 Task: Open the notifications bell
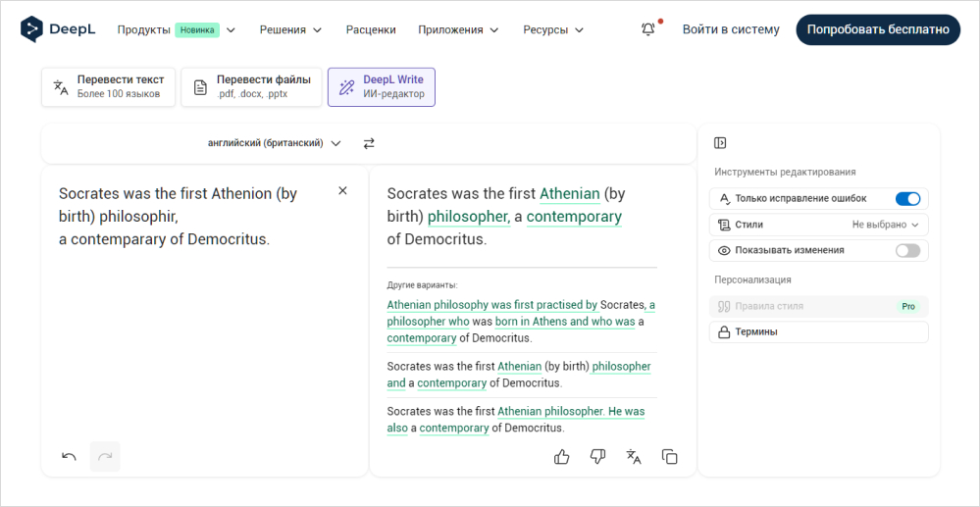[648, 29]
